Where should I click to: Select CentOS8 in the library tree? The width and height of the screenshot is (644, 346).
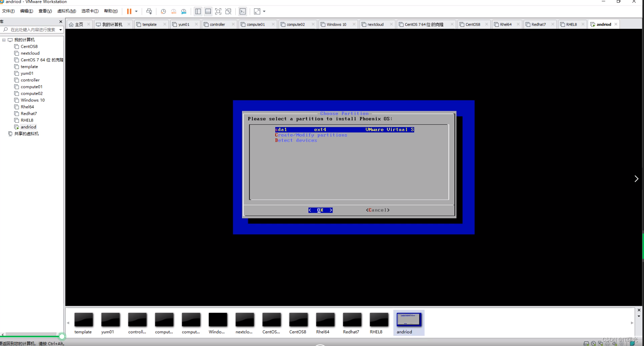coord(29,47)
